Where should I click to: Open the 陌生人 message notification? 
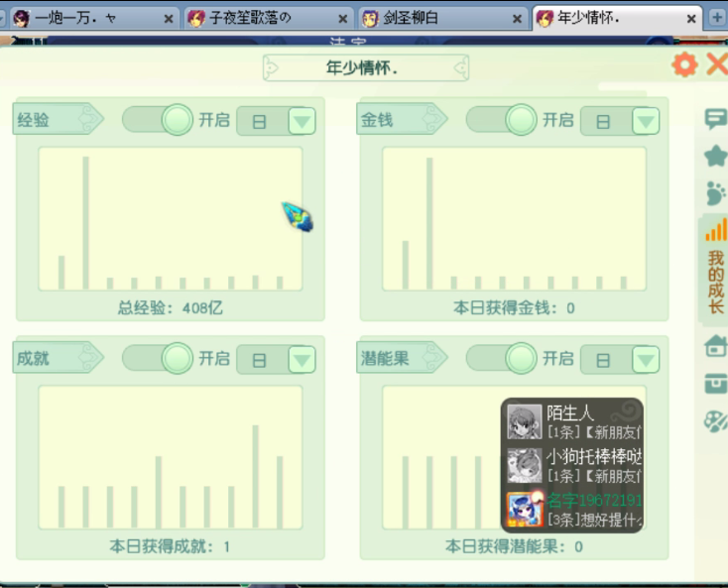pos(573,421)
